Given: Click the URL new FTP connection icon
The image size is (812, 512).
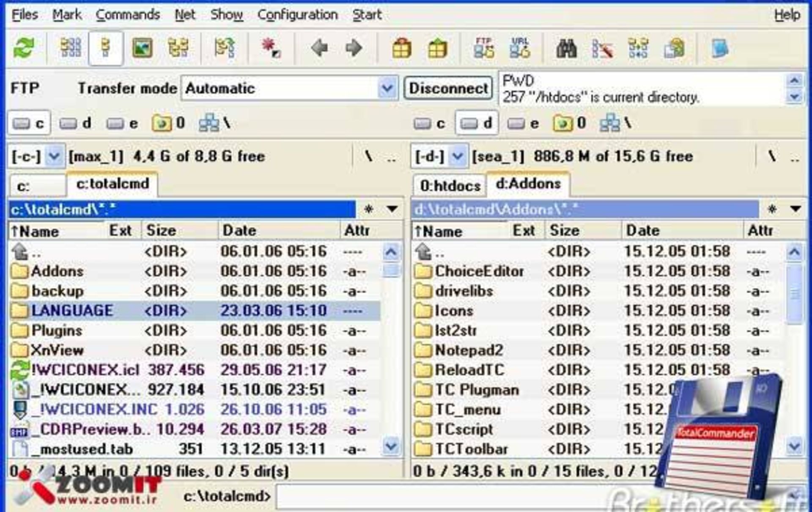Looking at the screenshot, I should (x=520, y=48).
